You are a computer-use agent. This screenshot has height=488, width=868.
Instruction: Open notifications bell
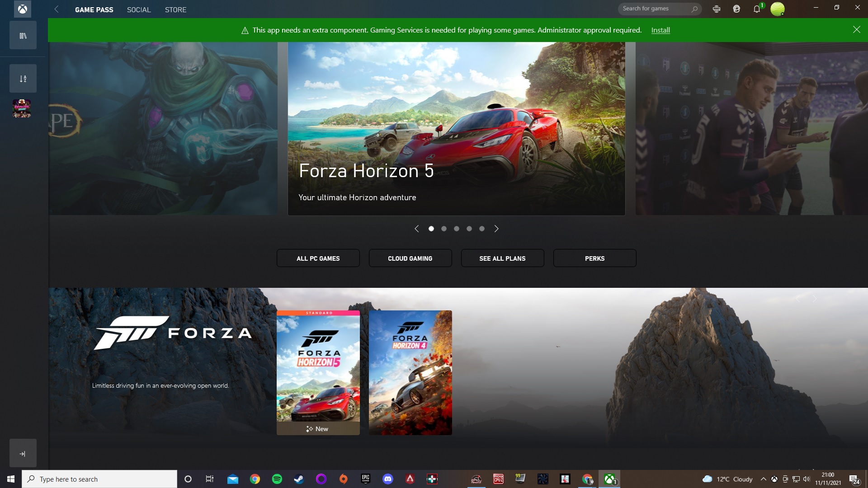coord(757,9)
